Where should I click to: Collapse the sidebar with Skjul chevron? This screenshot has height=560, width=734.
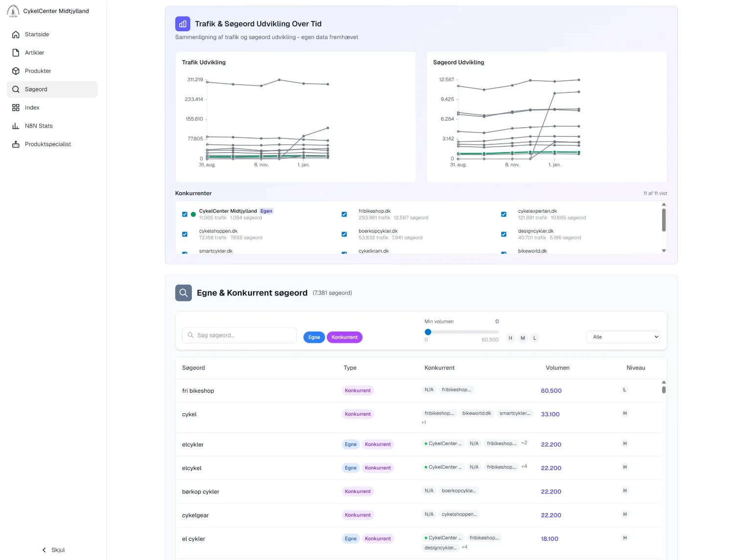[x=45, y=550]
